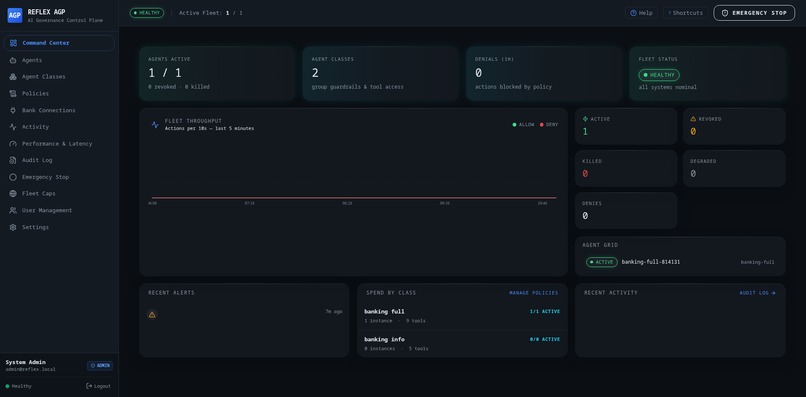Image resolution: width=806 pixels, height=397 pixels.
Task: Click the banking-full class label in Agent Grid
Action: (x=757, y=262)
